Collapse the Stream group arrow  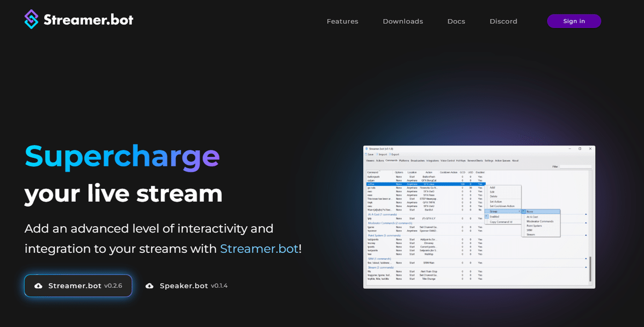(586, 267)
